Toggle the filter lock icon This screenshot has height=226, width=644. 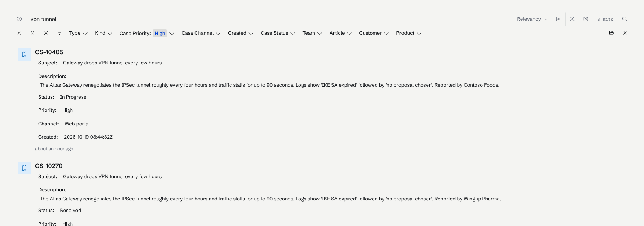(x=32, y=33)
